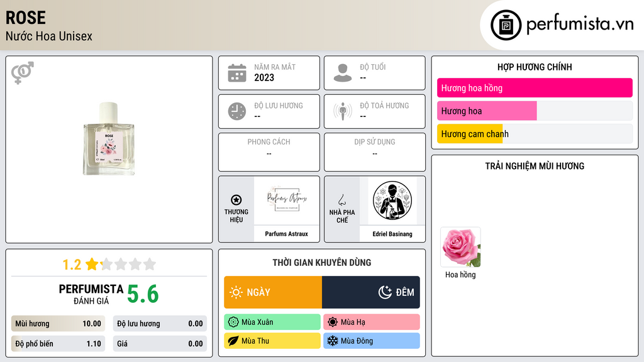Click the calendar icon beside Năm ra mắt

(237, 73)
